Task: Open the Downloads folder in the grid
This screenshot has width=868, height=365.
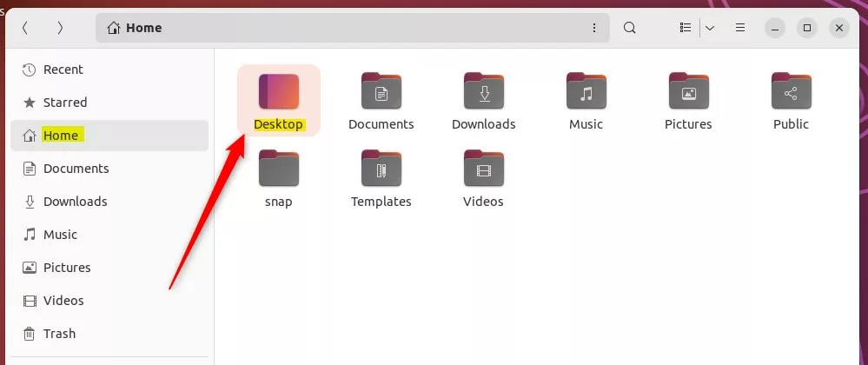Action: (484, 91)
